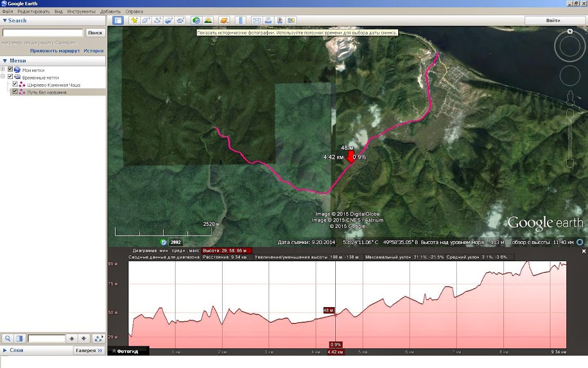Click the Высота: 29, 58, 95 м readout
The width and height of the screenshot is (588, 368).
[x=227, y=250]
